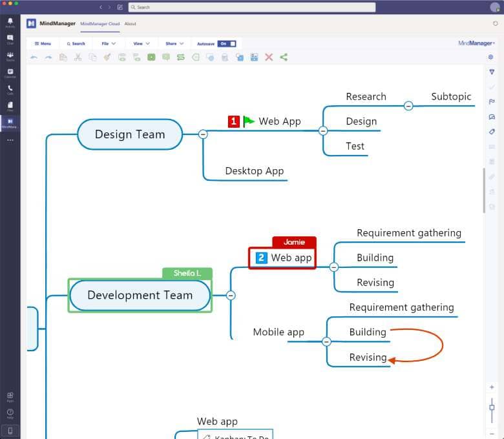Open Teams Files icon in left rail
This screenshot has height=439, width=504.
pyautogui.click(x=10, y=106)
